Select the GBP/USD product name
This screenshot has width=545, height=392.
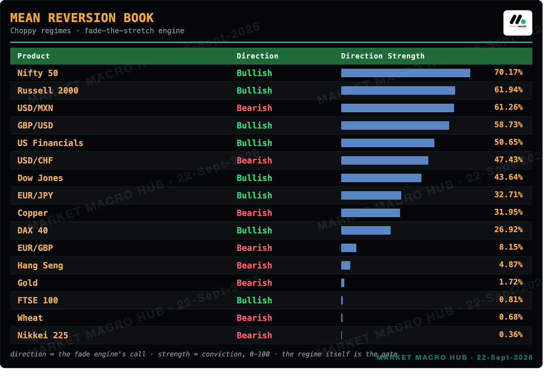[x=35, y=126]
